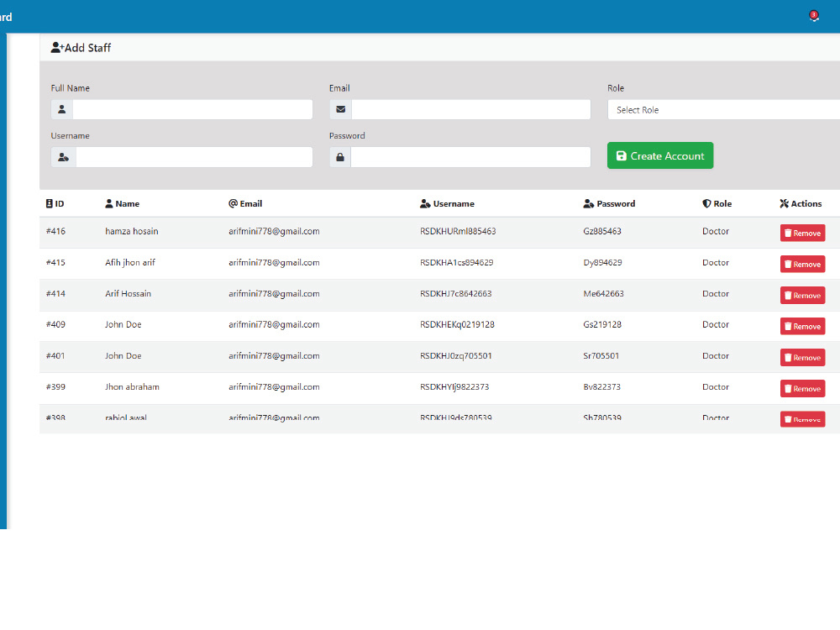Click the Name column person icon
Image resolution: width=840 pixels, height=630 pixels.
(108, 203)
